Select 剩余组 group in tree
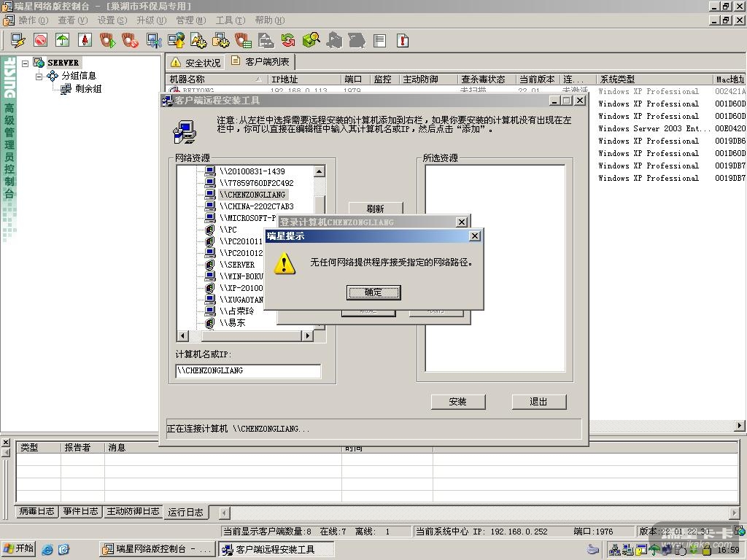Viewport: 747px width, 560px height. tap(88, 88)
